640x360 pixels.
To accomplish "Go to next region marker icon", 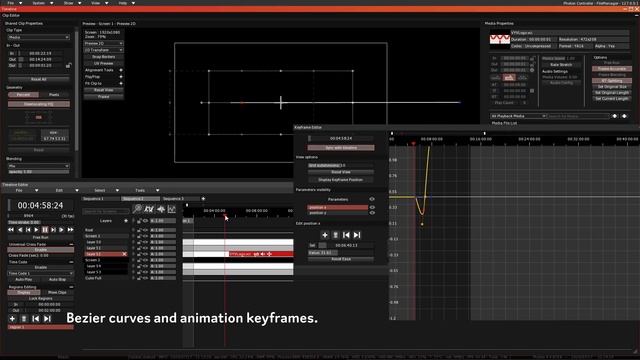I will [x=47, y=318].
